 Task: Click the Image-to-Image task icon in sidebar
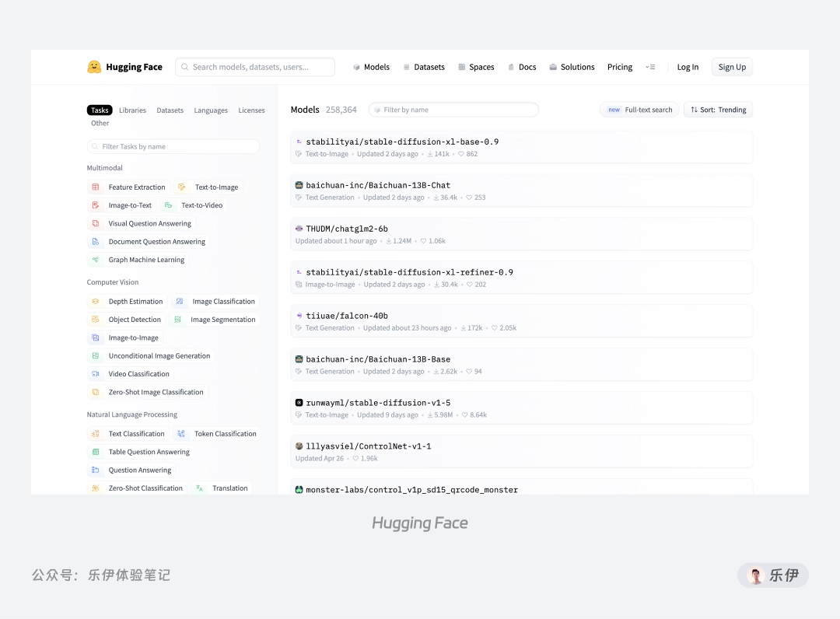click(96, 337)
